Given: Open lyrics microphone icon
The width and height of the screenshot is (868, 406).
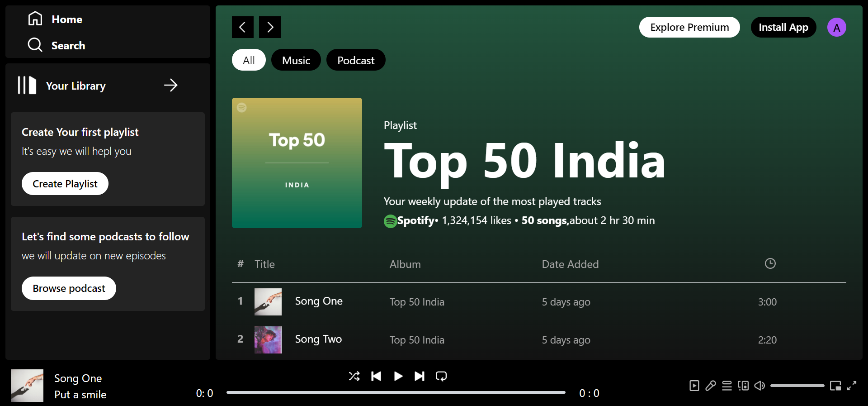Looking at the screenshot, I should pyautogui.click(x=711, y=386).
